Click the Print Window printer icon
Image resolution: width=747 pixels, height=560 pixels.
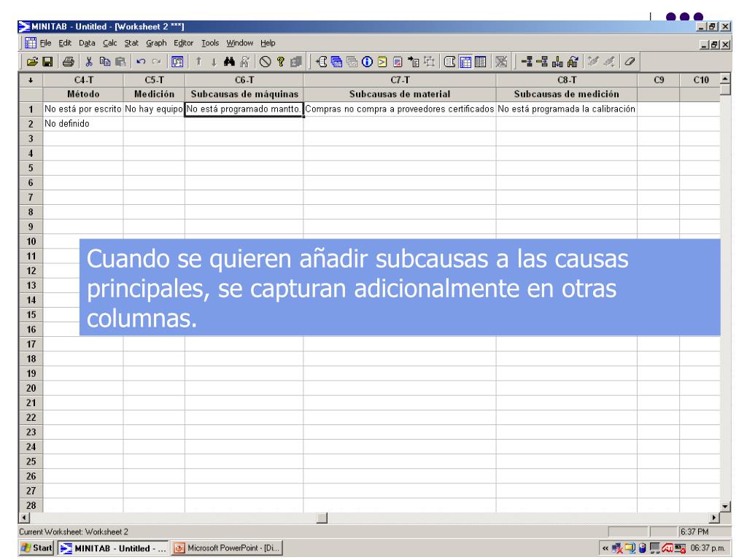pos(69,61)
